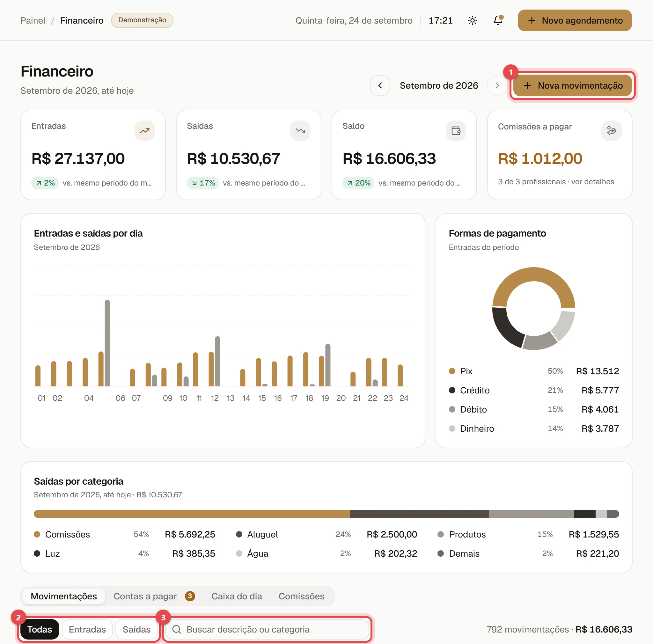
Task: Switch to the Comissões tab
Action: pos(301,596)
